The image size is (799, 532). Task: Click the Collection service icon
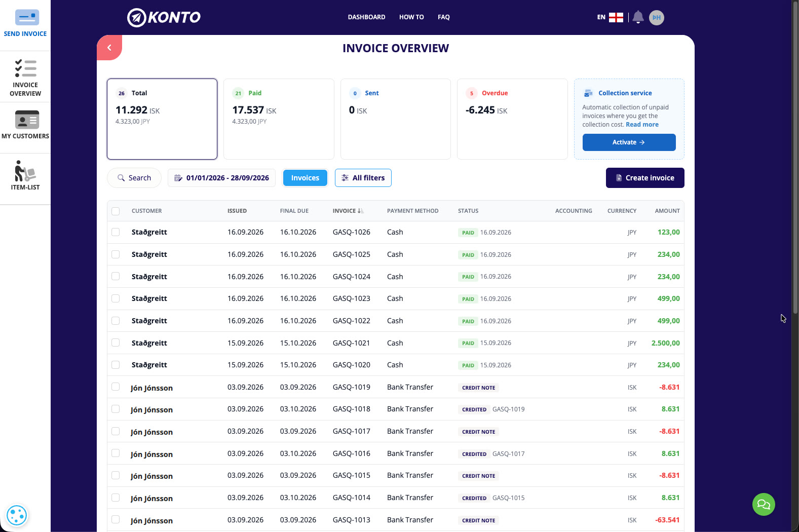tap(588, 93)
